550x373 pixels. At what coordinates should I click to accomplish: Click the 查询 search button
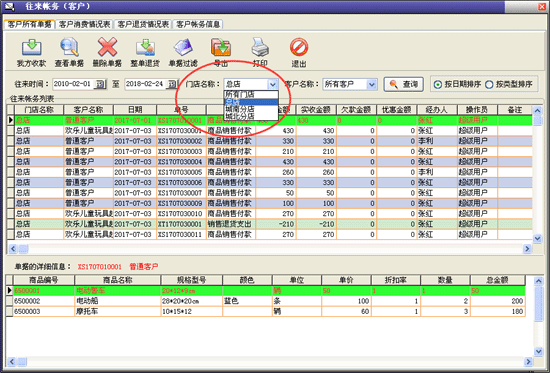(403, 84)
